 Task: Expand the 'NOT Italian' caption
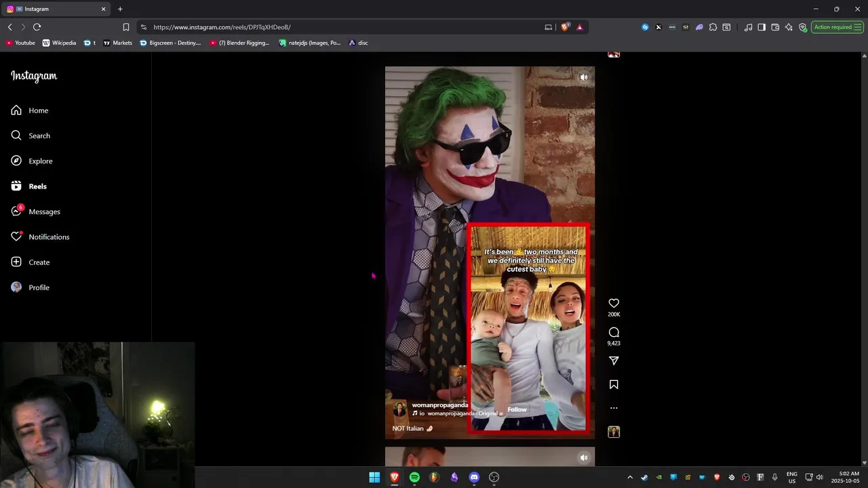click(412, 428)
